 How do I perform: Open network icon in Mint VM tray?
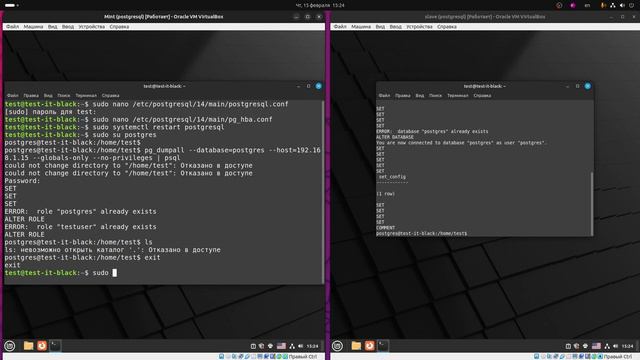[292, 346]
